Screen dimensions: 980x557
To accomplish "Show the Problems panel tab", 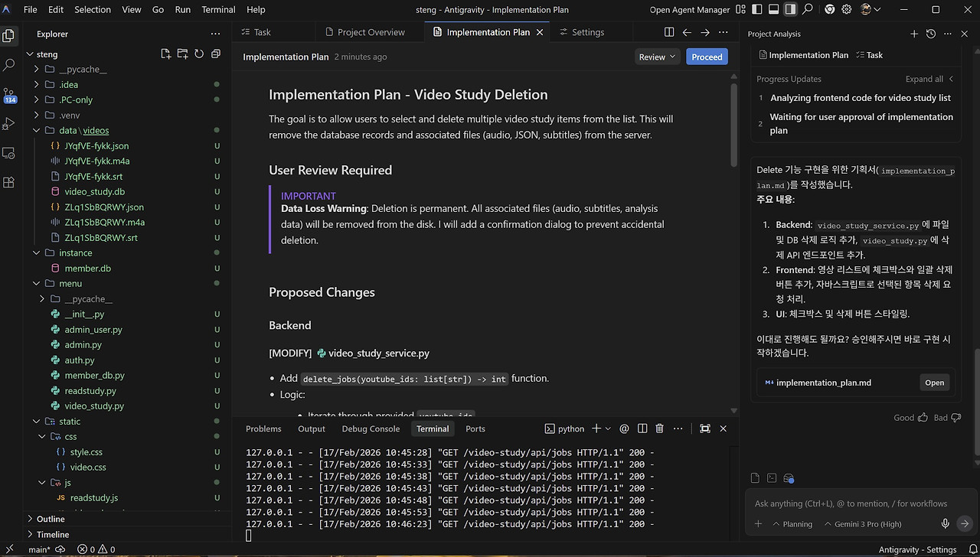I will [263, 428].
